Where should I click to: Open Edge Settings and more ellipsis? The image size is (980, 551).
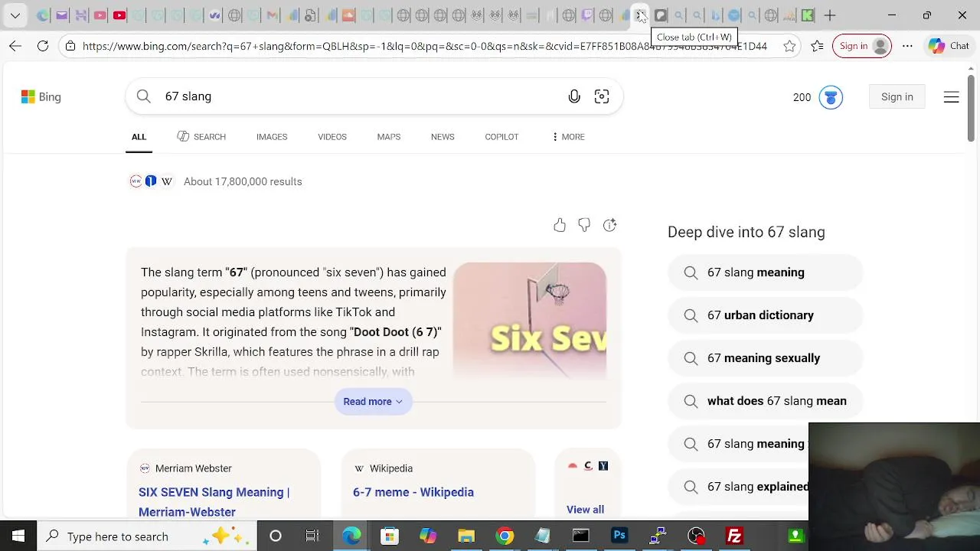[907, 46]
